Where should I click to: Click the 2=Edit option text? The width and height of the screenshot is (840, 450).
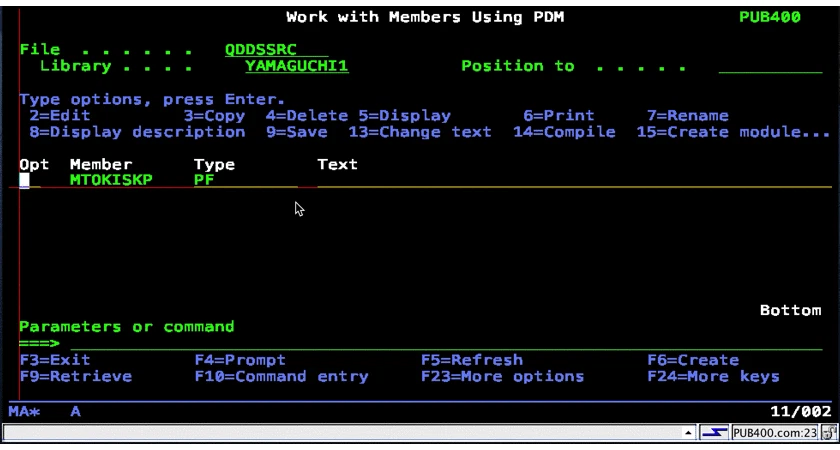pos(60,116)
